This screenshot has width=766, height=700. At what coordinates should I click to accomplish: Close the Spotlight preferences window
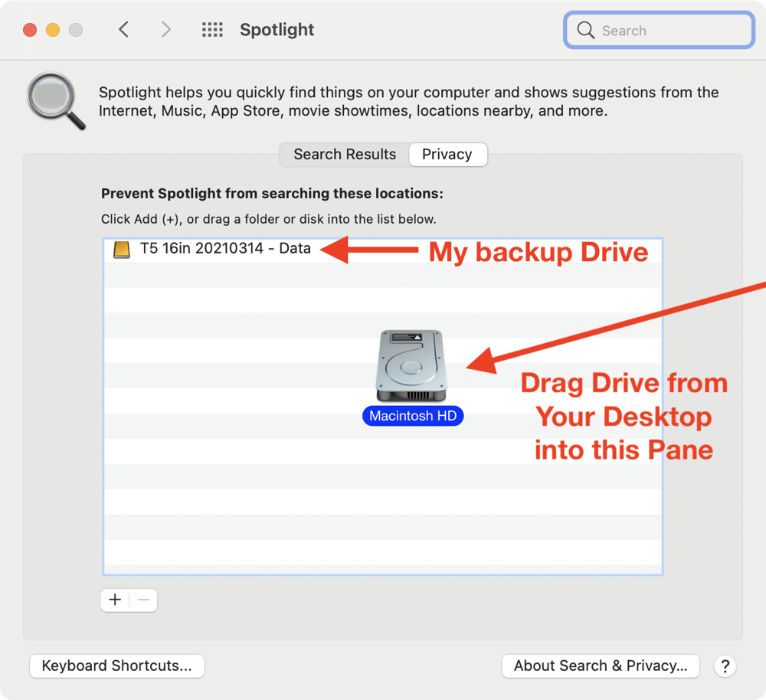click(30, 30)
